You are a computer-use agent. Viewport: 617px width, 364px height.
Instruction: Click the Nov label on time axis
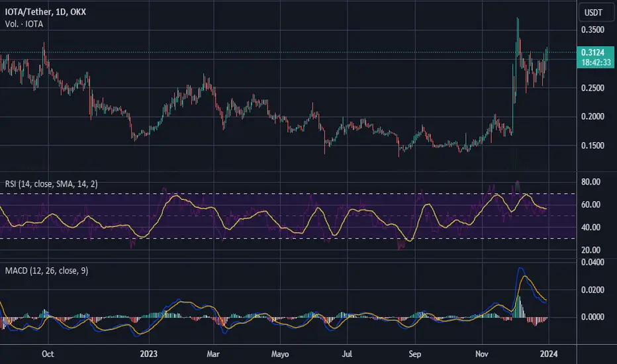(482, 354)
